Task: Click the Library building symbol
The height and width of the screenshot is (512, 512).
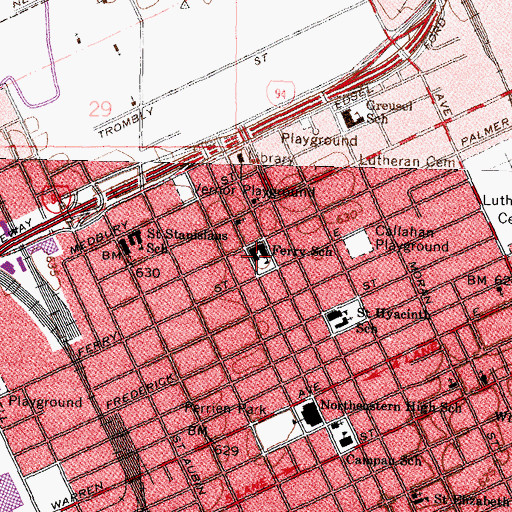Action: click(241, 157)
